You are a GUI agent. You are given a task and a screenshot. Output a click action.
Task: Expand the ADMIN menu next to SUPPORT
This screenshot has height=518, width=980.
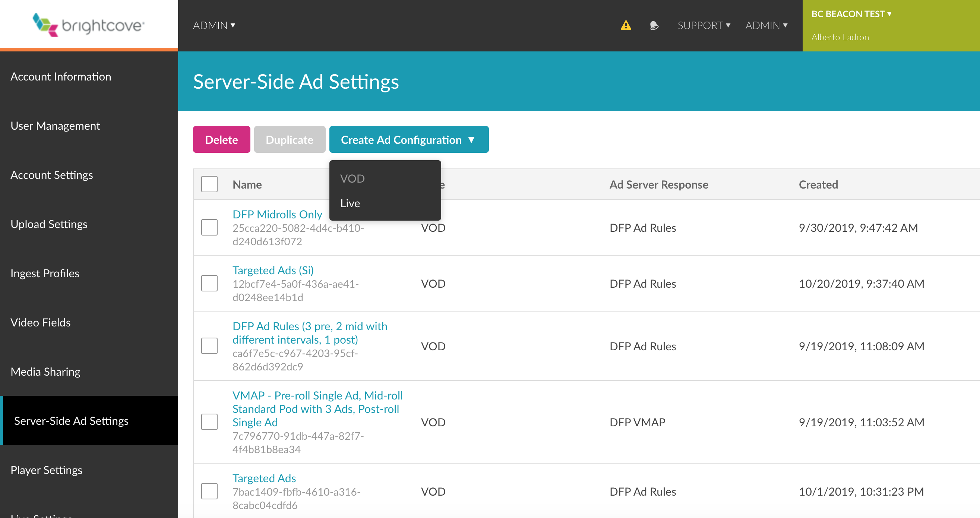click(766, 25)
